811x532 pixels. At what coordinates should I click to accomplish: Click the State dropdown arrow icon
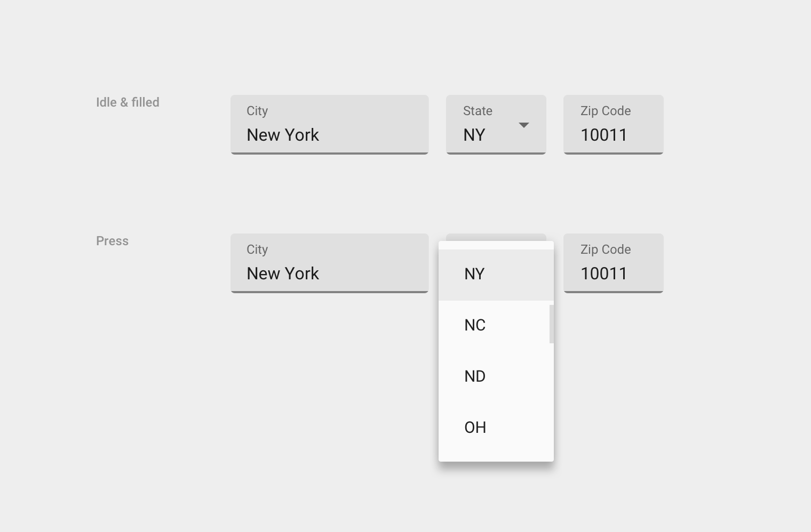pyautogui.click(x=524, y=125)
